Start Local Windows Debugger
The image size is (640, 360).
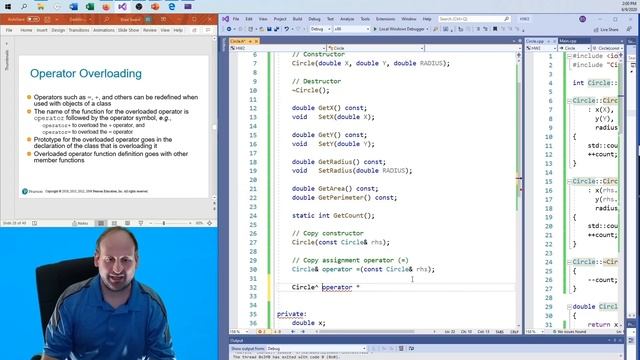coord(400,29)
